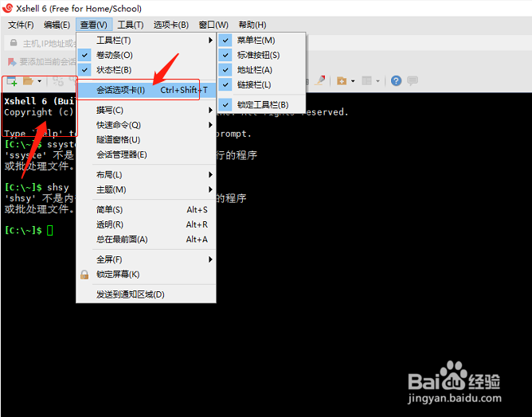Click the New Session toolbar icon

tap(11, 81)
